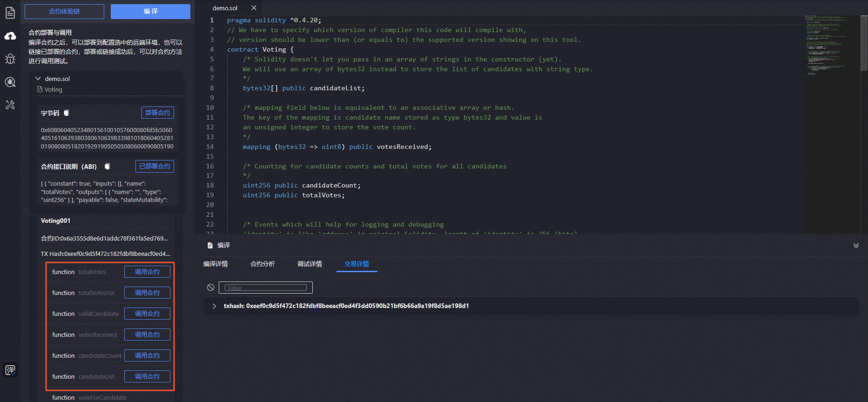Click the 合约体验链 button

(64, 11)
